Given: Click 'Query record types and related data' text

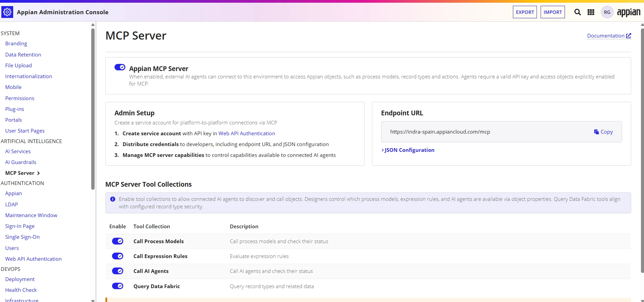Looking at the screenshot, I should [272, 286].
